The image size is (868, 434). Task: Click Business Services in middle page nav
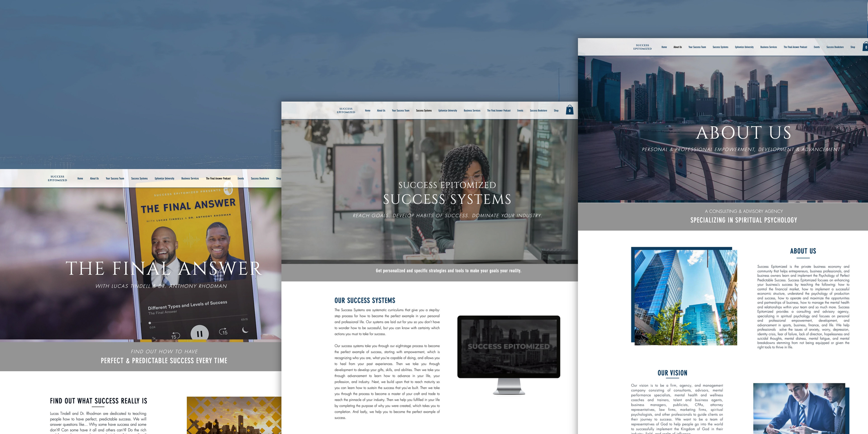coord(472,111)
